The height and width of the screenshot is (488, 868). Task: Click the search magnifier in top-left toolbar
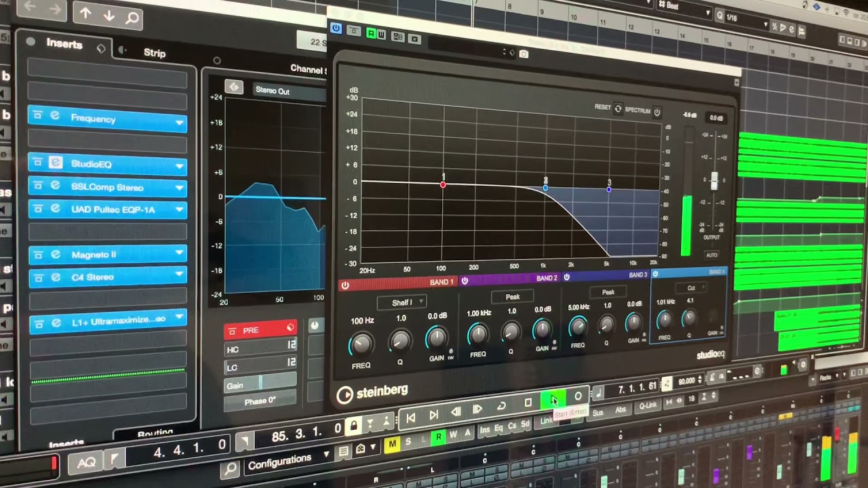tap(132, 18)
